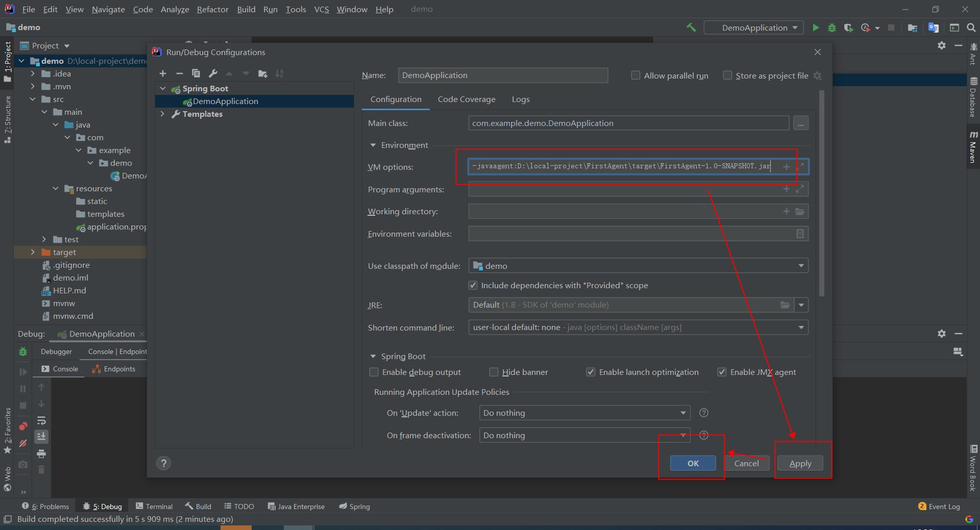Debug DemoApplication with bug icon
The width and height of the screenshot is (980, 530).
pyautogui.click(x=832, y=28)
